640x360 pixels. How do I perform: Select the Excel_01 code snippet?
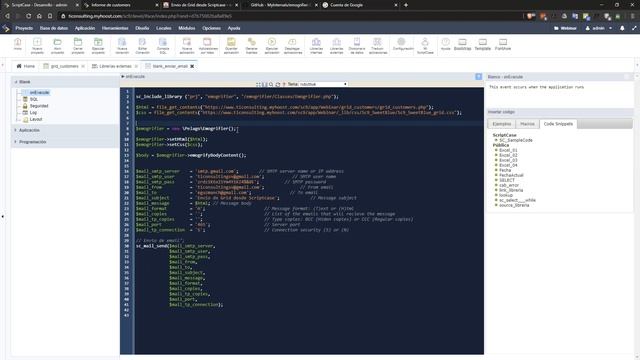tap(508, 150)
